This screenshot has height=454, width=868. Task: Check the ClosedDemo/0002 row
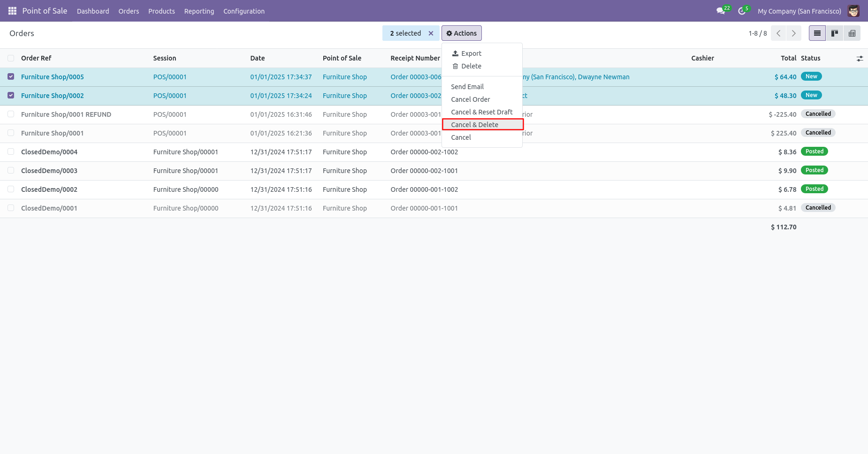coord(11,189)
